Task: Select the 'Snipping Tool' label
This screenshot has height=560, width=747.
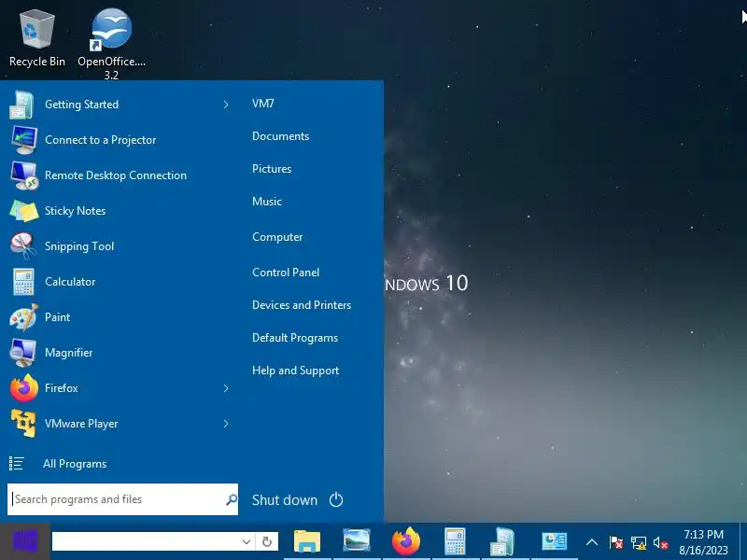Action: pyautogui.click(x=79, y=246)
